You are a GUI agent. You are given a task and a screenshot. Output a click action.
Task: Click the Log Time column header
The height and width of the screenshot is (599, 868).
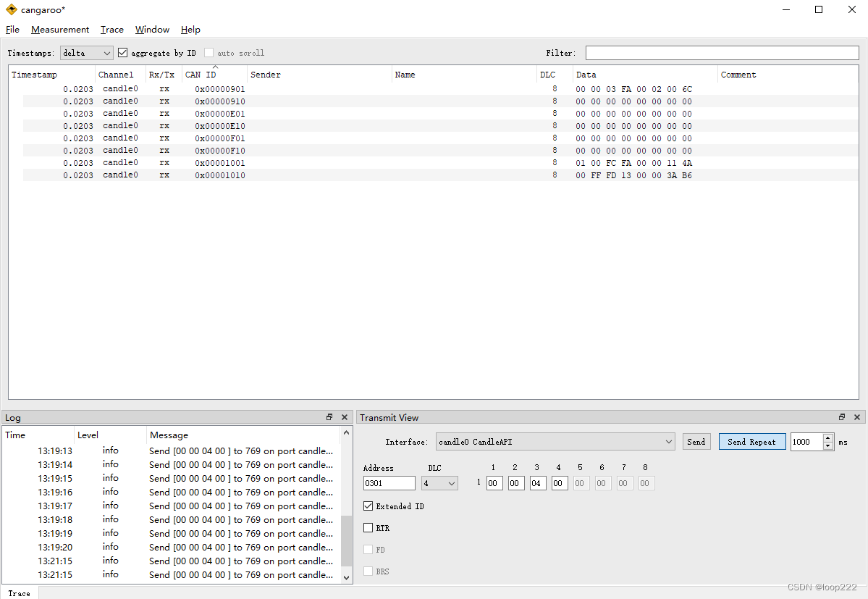(38, 435)
